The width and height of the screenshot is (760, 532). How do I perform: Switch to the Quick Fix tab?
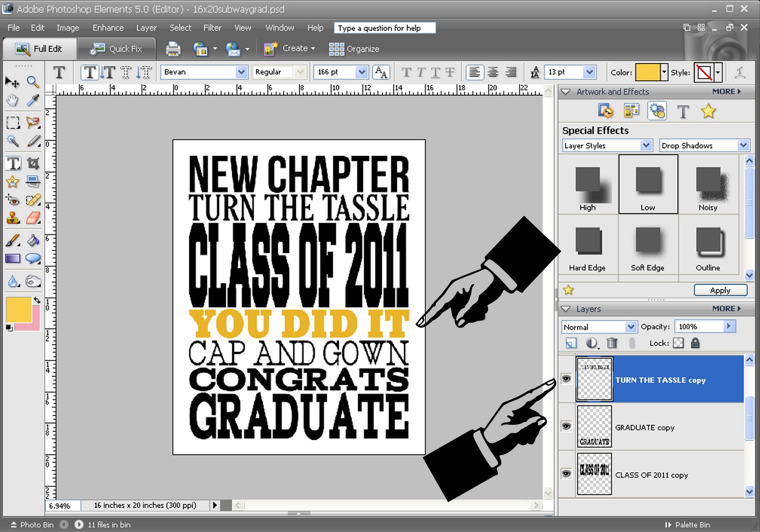pyautogui.click(x=117, y=48)
